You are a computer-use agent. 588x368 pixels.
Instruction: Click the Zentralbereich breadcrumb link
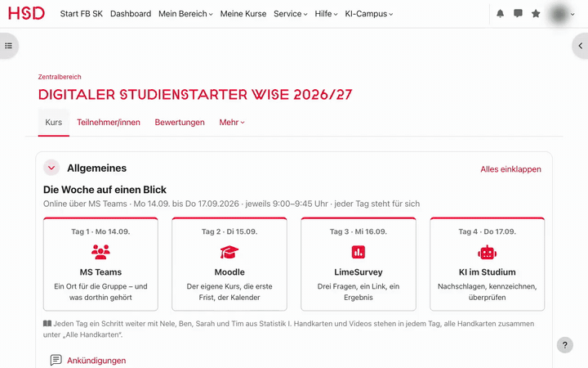coord(60,77)
